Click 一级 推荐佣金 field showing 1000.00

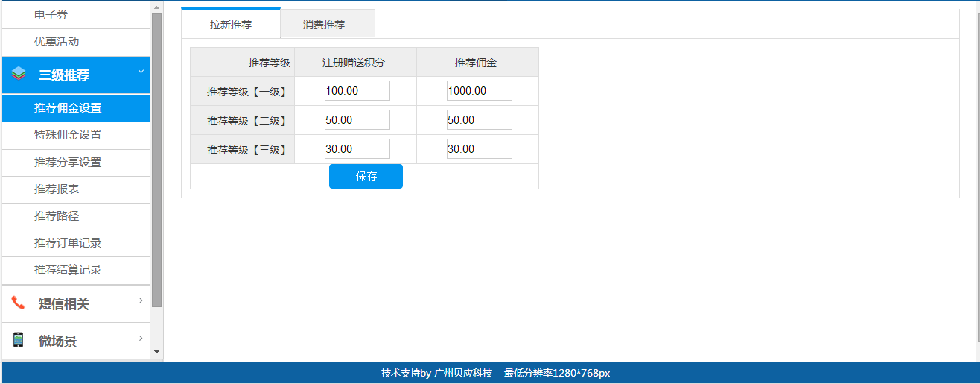[480, 91]
